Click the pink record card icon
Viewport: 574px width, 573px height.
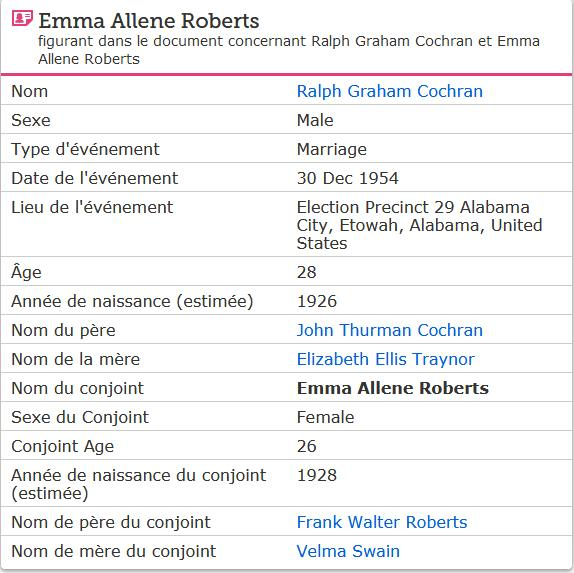(x=22, y=18)
